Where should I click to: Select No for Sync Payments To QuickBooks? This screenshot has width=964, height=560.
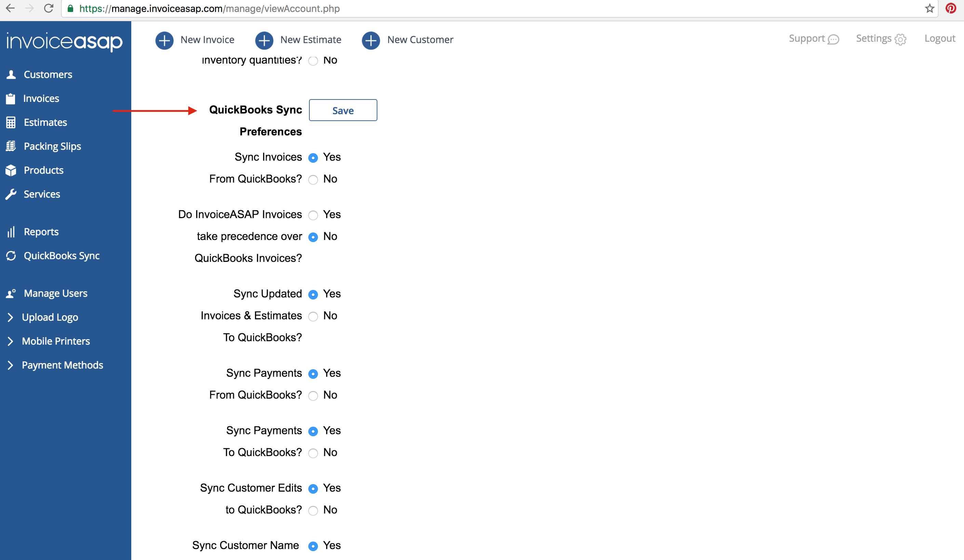[313, 453]
